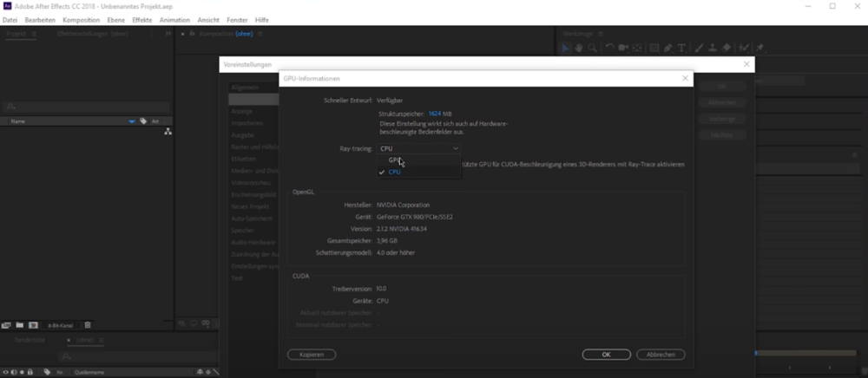Click OK in the GPU-Informationen dialog
The width and height of the screenshot is (868, 378).
tap(606, 355)
